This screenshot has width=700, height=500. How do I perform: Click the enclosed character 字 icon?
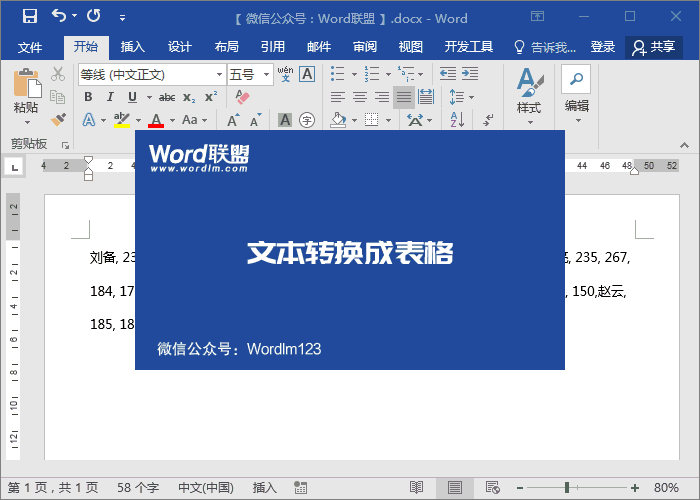point(307,120)
